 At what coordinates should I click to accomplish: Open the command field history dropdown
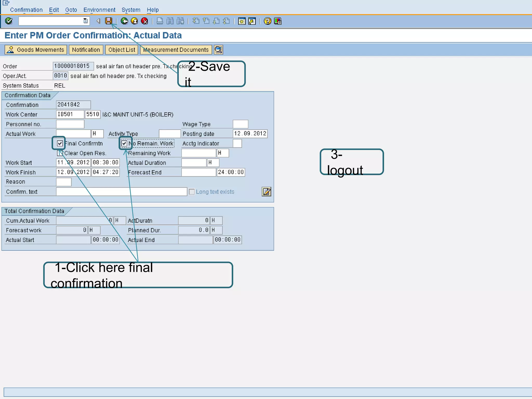(x=85, y=21)
